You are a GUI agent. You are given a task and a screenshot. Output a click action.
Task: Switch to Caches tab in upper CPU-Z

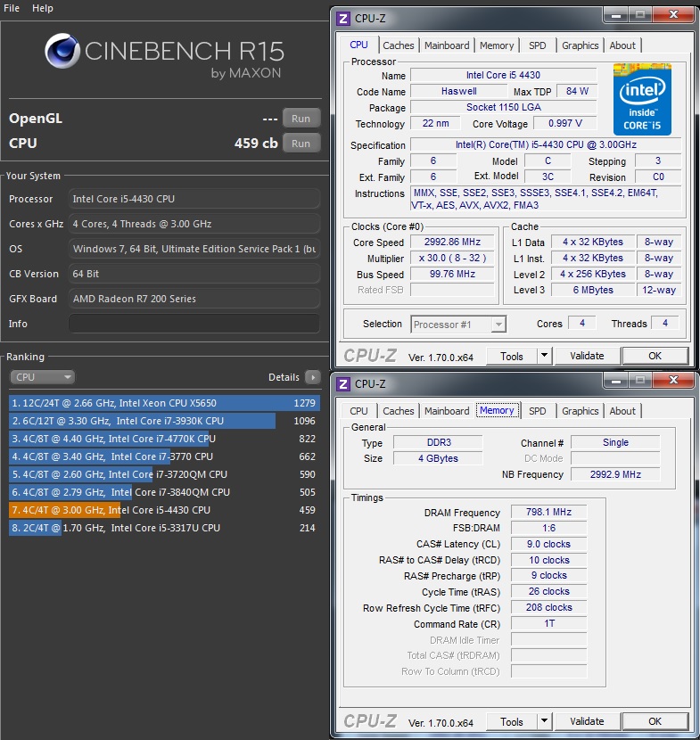point(399,45)
